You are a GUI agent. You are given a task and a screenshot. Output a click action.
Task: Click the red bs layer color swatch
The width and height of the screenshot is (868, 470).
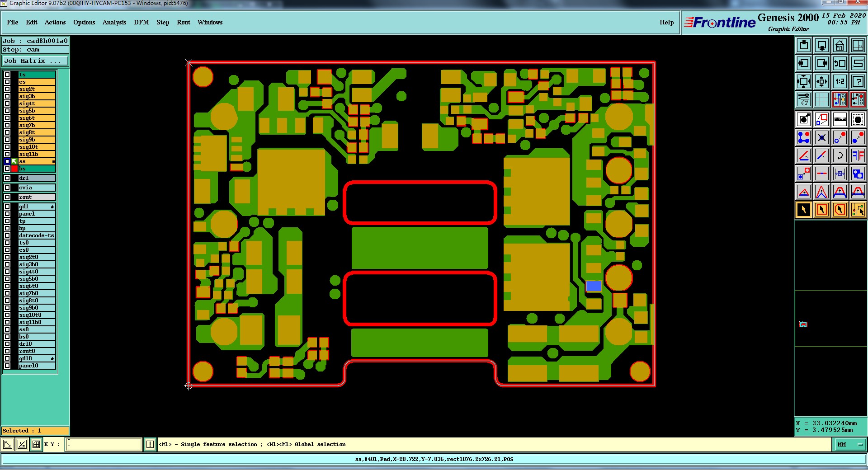(14, 169)
